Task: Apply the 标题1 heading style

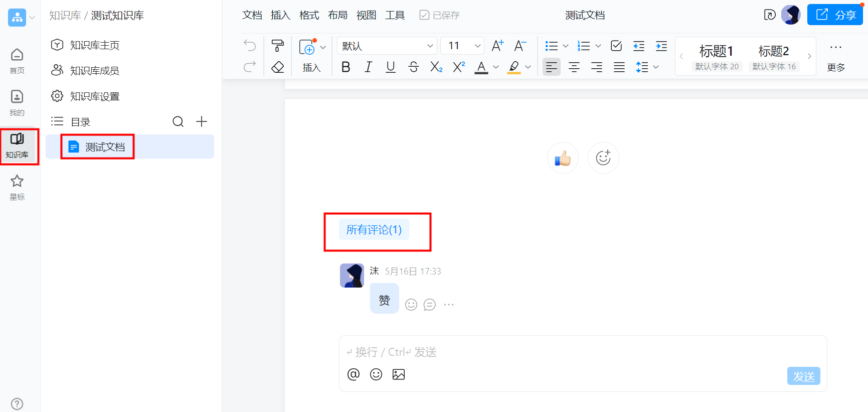Action: (717, 57)
